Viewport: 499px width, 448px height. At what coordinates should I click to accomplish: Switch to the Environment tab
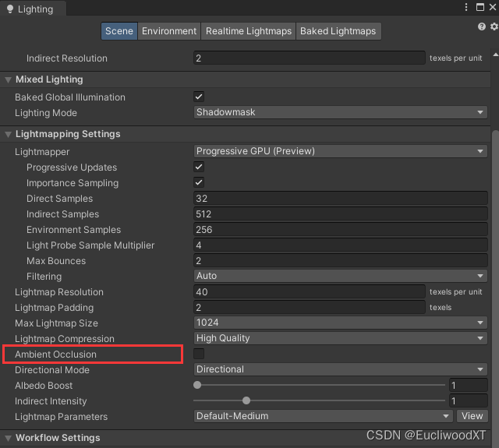click(x=169, y=31)
